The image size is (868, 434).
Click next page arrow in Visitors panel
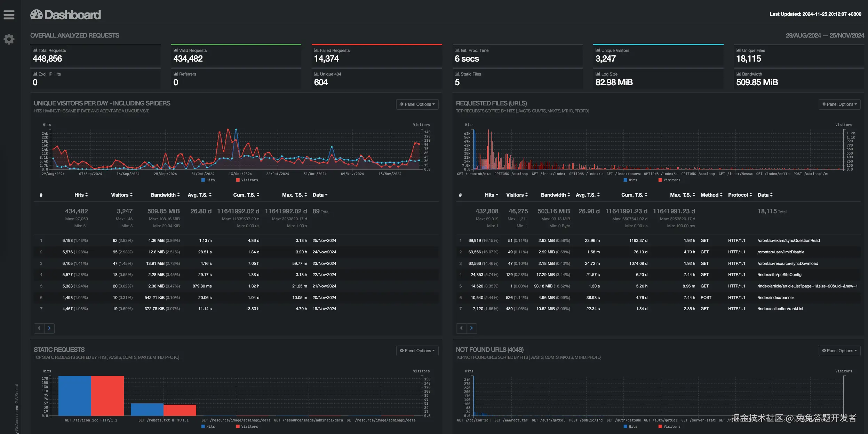(49, 328)
